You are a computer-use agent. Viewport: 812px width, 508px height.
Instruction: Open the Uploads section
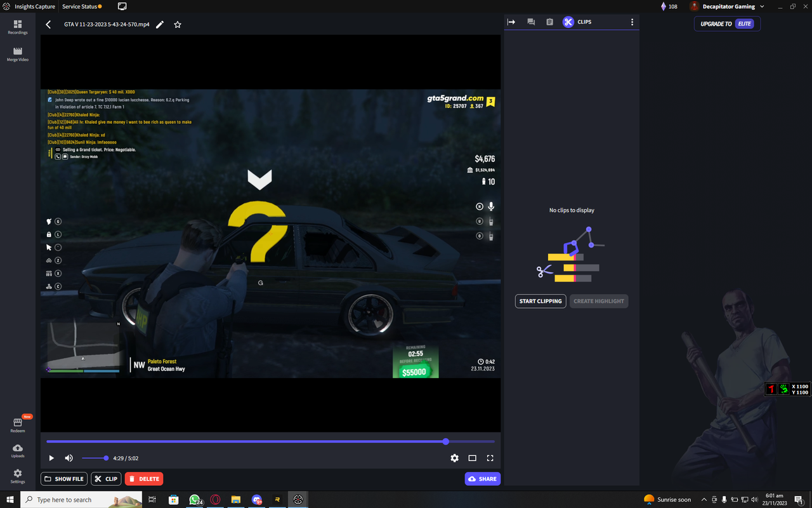click(x=18, y=451)
